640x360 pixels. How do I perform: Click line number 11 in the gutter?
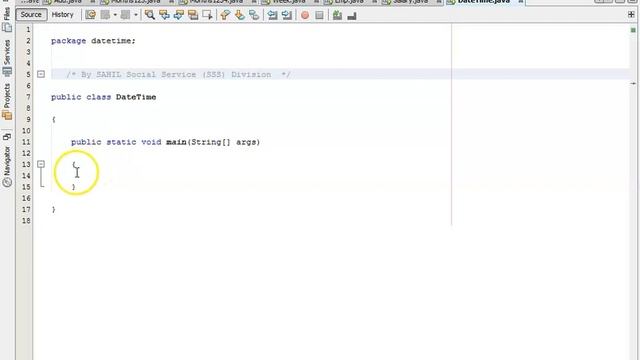coord(26,142)
